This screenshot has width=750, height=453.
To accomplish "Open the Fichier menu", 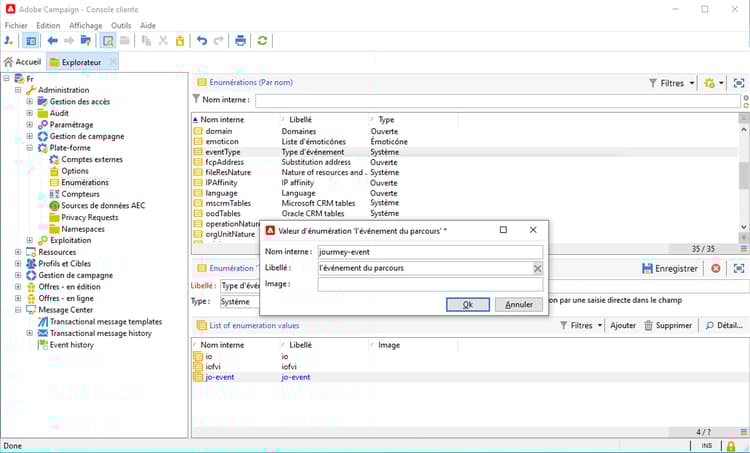I will tap(16, 25).
